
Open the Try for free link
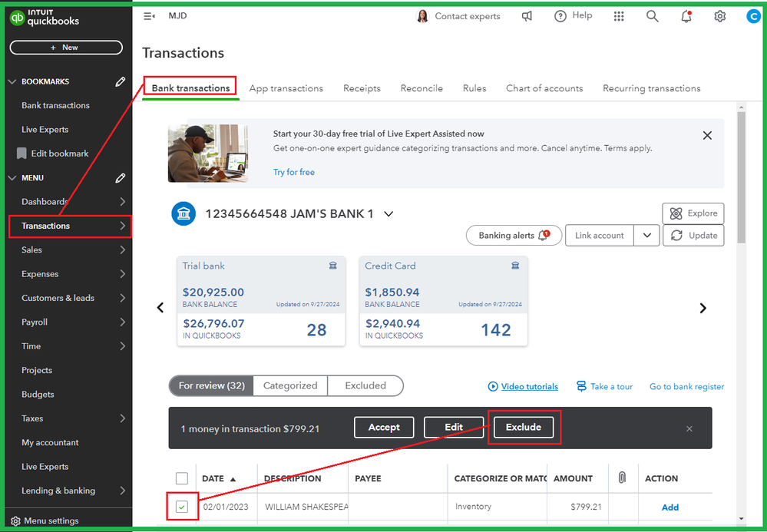click(294, 172)
